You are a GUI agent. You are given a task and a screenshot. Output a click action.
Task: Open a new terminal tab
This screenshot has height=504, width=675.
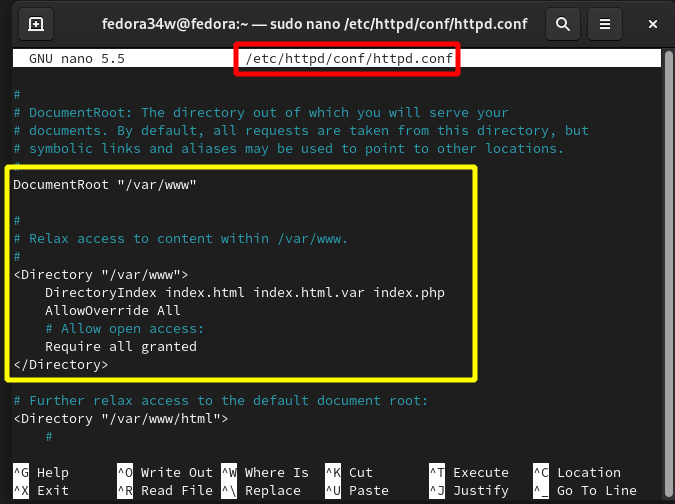[x=36, y=23]
